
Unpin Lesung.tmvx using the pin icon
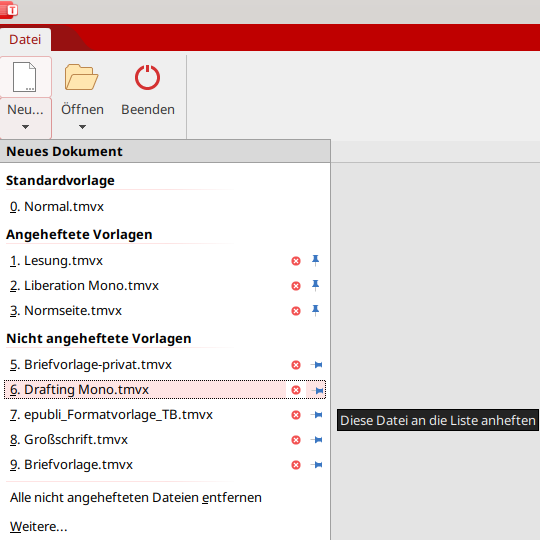tap(315, 260)
